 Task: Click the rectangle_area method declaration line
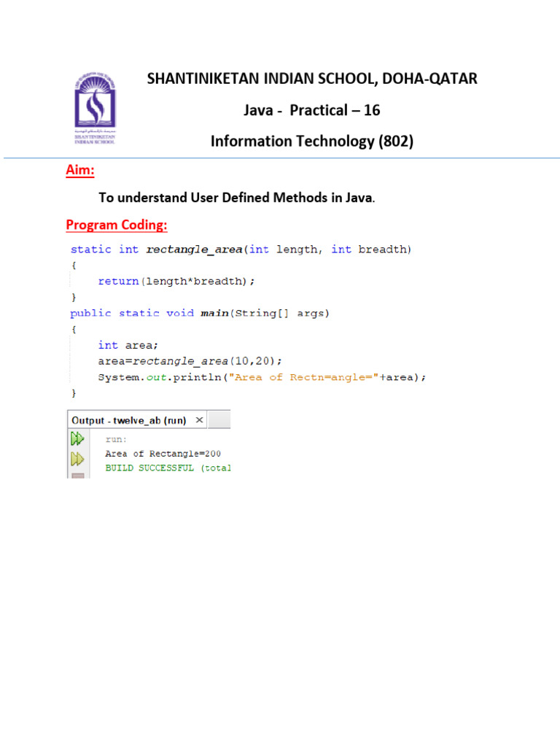(x=241, y=249)
